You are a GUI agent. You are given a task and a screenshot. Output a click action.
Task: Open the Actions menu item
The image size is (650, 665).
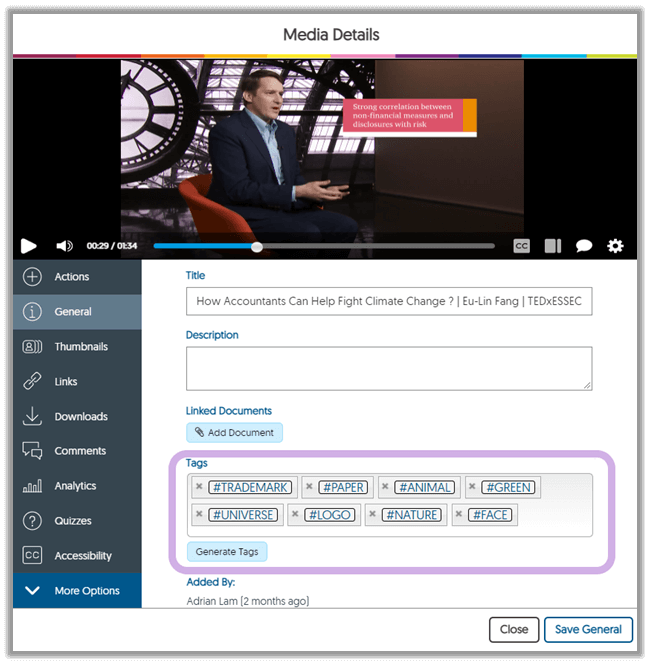71,277
